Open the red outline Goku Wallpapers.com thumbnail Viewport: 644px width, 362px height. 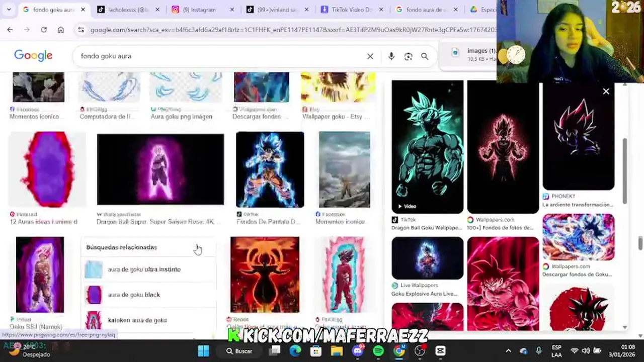point(503,146)
